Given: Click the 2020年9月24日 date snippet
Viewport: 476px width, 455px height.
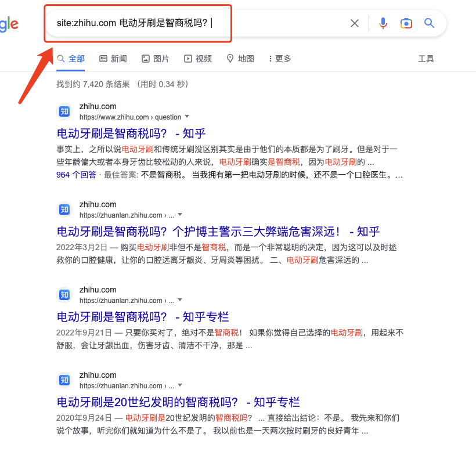Looking at the screenshot, I should 84,418.
